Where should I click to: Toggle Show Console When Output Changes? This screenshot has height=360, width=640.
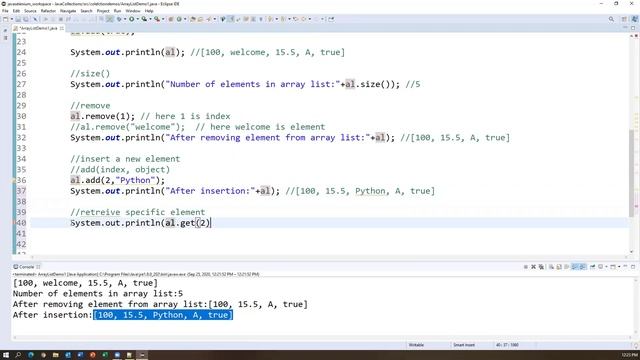click(x=574, y=267)
